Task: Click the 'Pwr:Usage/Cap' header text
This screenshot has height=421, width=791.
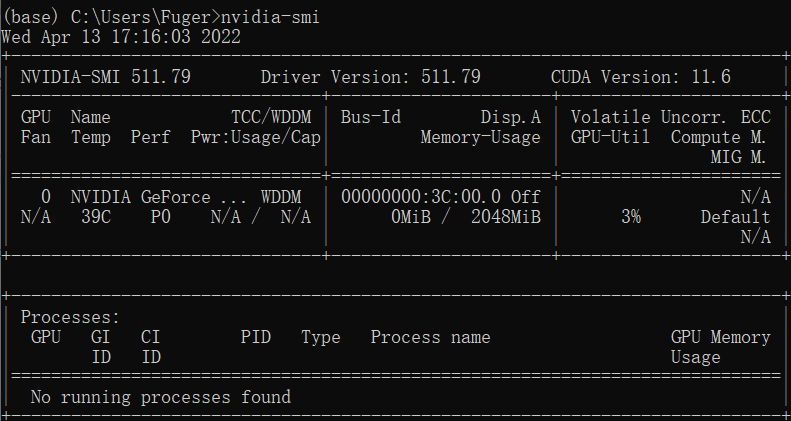Action: (256, 137)
